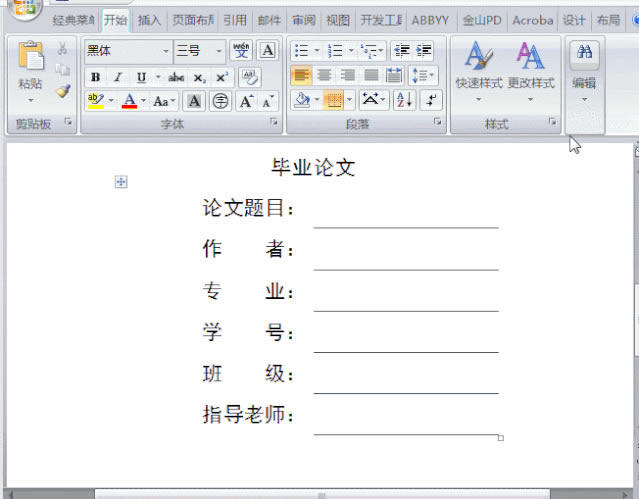Switch to the 视图 tab

pyautogui.click(x=338, y=20)
